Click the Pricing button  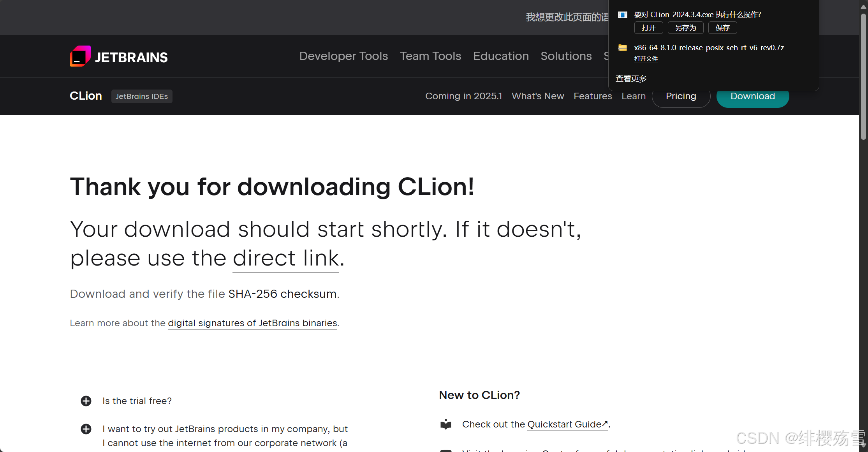click(x=681, y=97)
